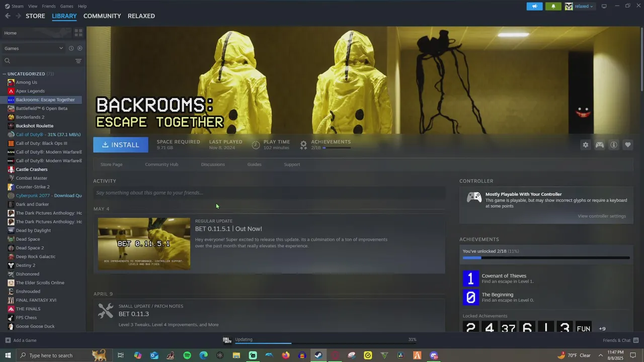The height and width of the screenshot is (362, 644).
Task: Click the blue INSTALL button
Action: click(x=121, y=145)
